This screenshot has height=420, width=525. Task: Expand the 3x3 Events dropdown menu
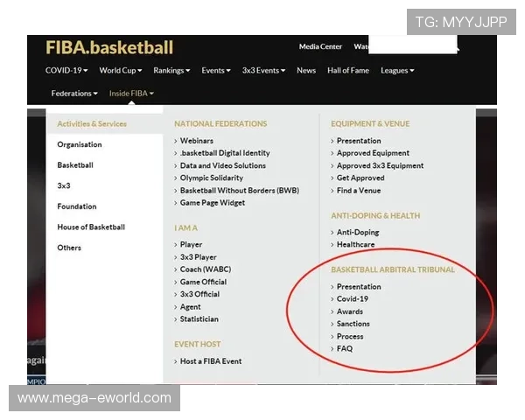tap(264, 70)
